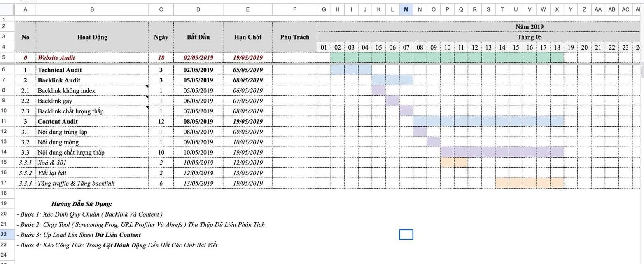
Task: Select column AA header
Action: pos(598,9)
